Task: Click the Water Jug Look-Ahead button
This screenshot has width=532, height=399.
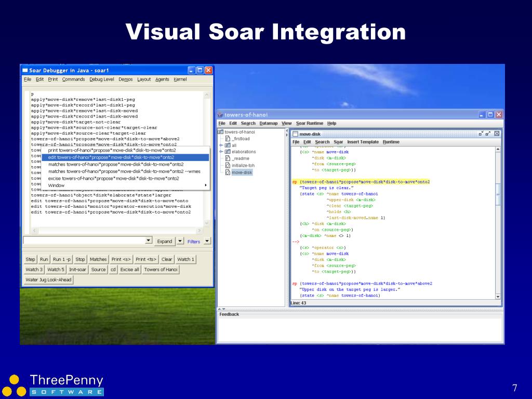Action: click(x=48, y=280)
